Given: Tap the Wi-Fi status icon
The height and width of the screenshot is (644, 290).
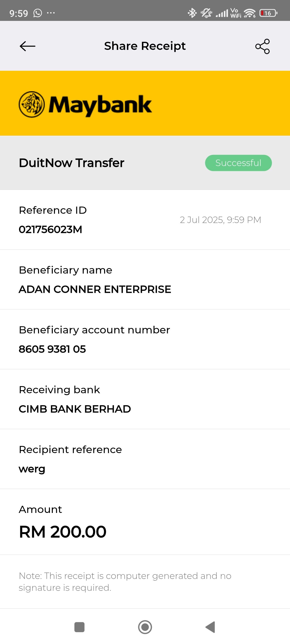Looking at the screenshot, I should (x=249, y=13).
